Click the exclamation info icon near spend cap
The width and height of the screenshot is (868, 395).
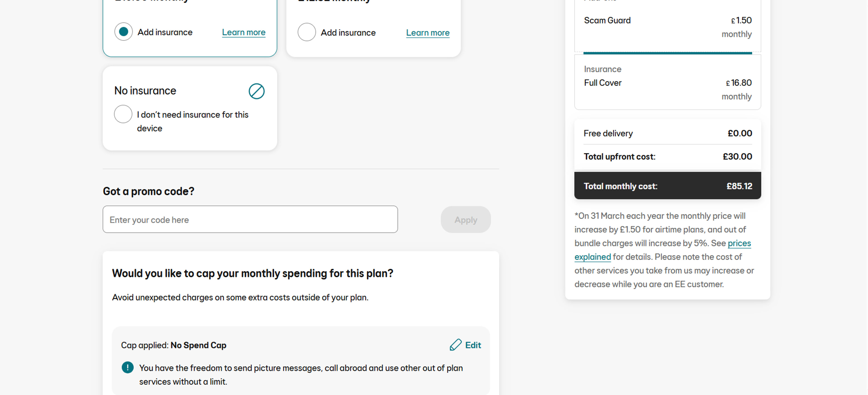pos(127,367)
